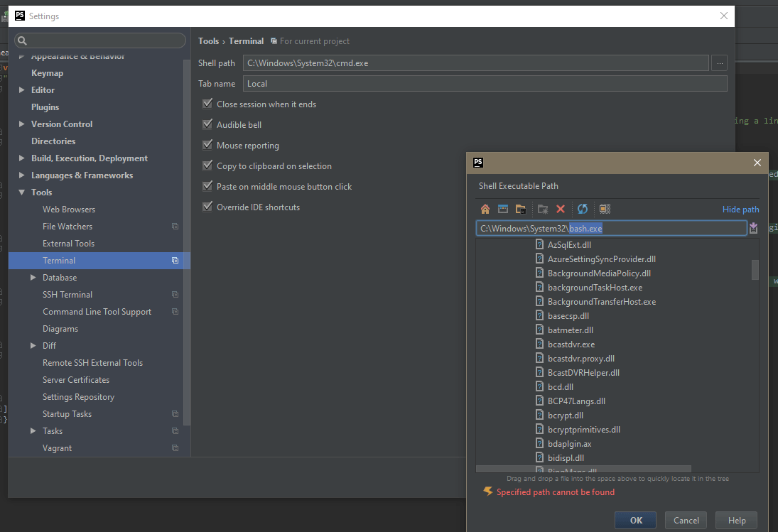Disable Mouse reporting

pos(207,145)
